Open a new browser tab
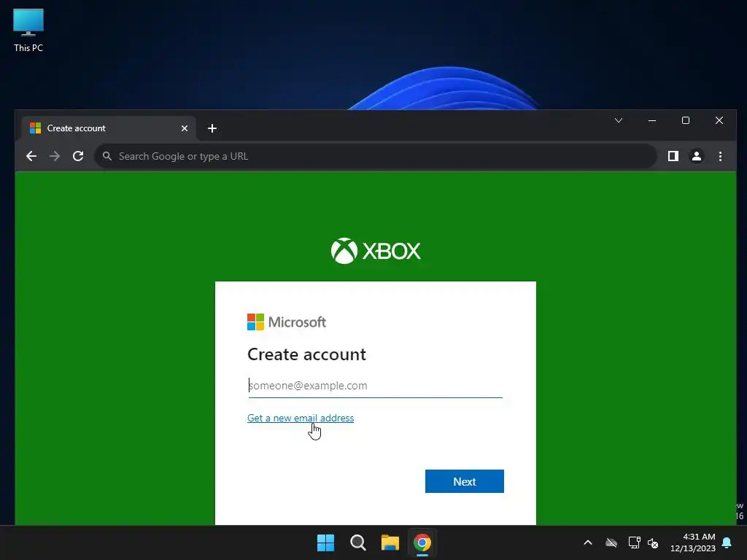Viewport: 747px width, 560px height. pos(212,128)
